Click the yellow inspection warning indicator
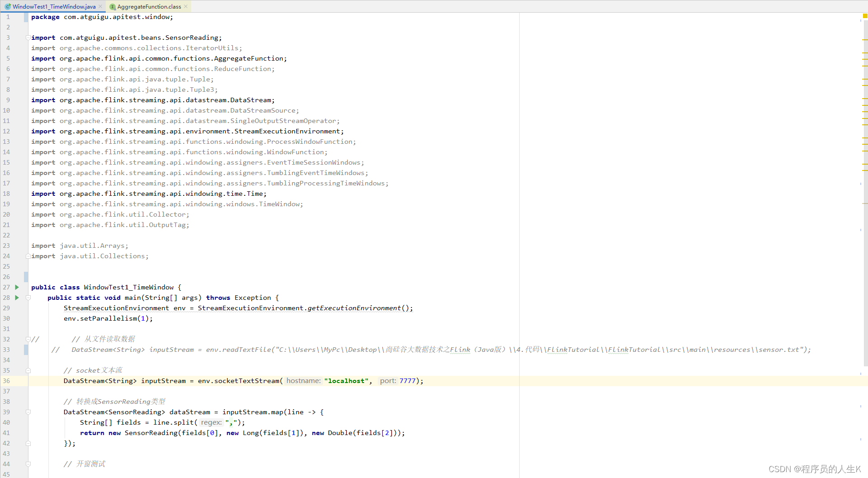Image resolution: width=868 pixels, height=478 pixels. coord(865,16)
